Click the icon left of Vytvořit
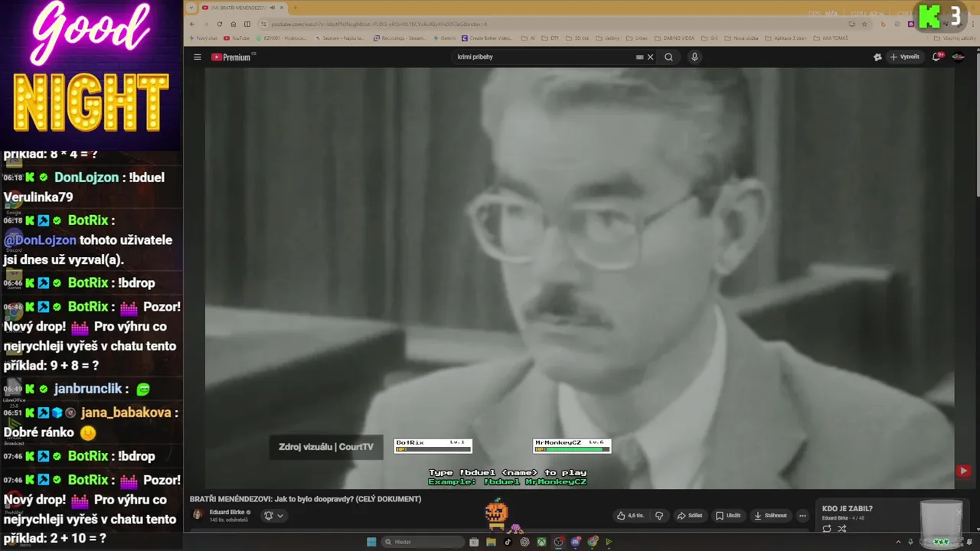The width and height of the screenshot is (980, 551). (x=877, y=57)
